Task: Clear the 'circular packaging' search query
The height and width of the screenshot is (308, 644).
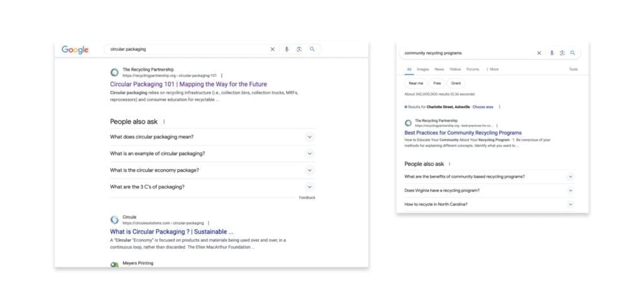Action: pos(272,49)
